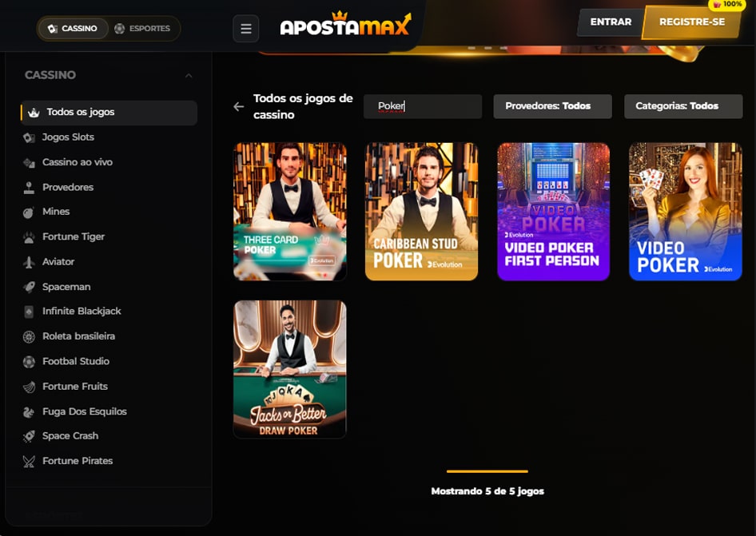Image resolution: width=756 pixels, height=536 pixels.
Task: Click the back arrow beside Todos os jogos
Action: pos(239,106)
